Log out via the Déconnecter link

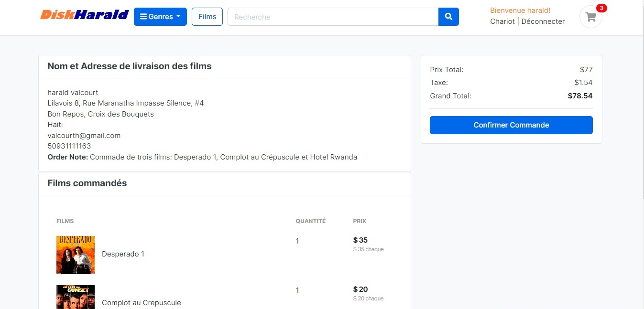(x=543, y=21)
